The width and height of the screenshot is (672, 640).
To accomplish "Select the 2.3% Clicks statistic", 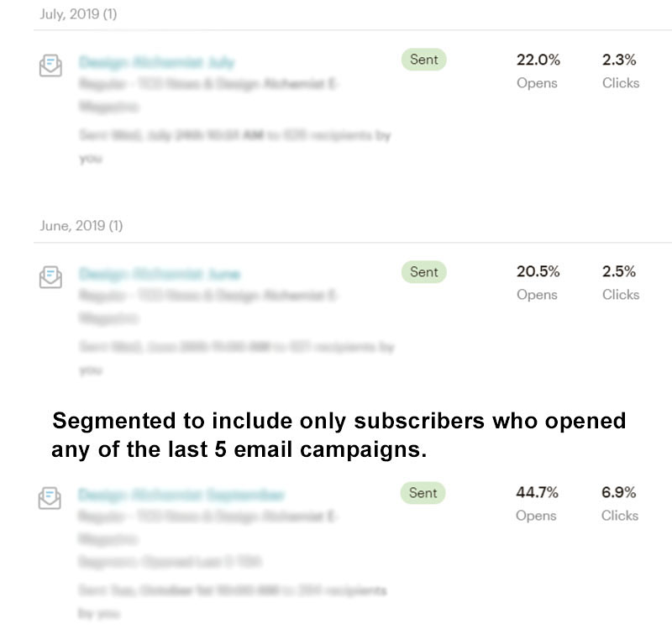I will [621, 71].
